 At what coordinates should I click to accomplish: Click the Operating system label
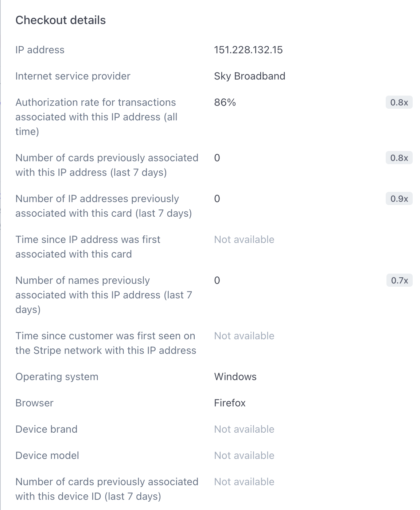point(57,377)
